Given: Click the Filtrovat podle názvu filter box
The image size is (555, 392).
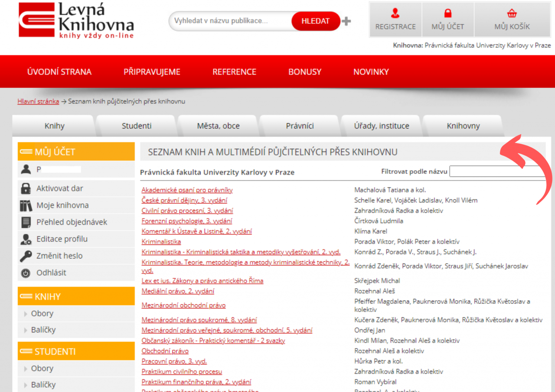Looking at the screenshot, I should 497,172.
